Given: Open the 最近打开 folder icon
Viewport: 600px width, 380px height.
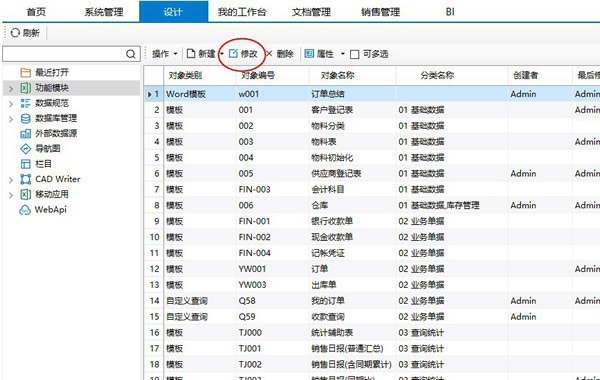Looking at the screenshot, I should click(x=26, y=73).
